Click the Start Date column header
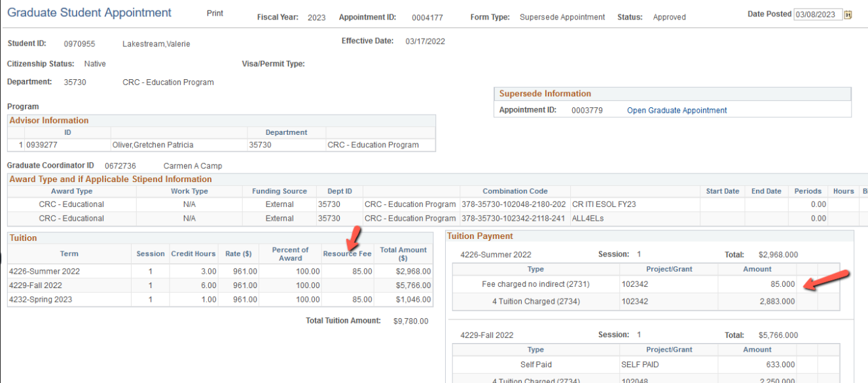Image resolution: width=868 pixels, height=383 pixels. tap(722, 191)
